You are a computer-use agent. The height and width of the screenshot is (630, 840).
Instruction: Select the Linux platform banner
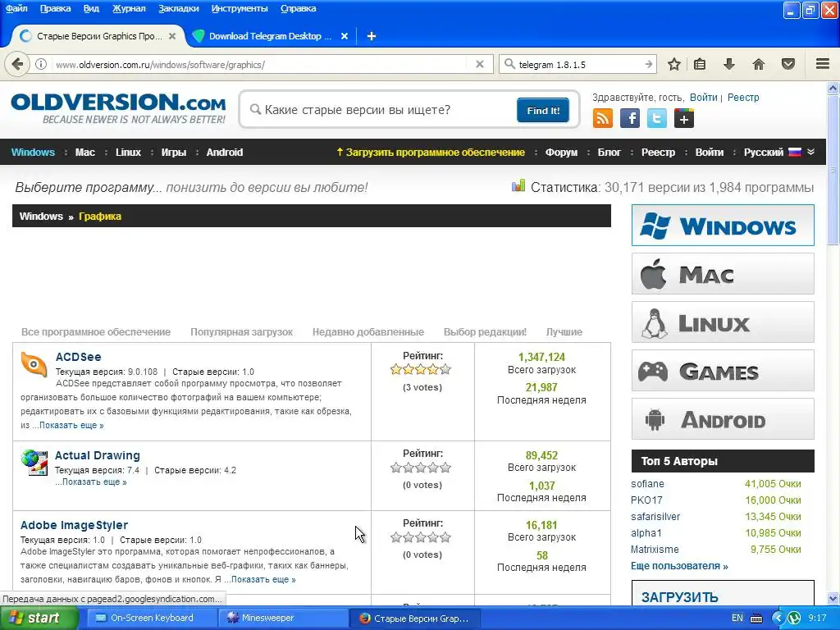[723, 322]
